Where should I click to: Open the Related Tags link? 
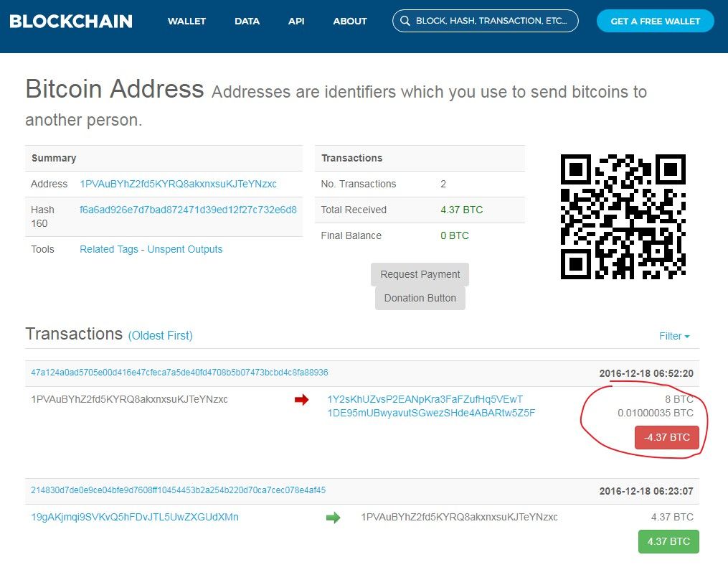(108, 249)
